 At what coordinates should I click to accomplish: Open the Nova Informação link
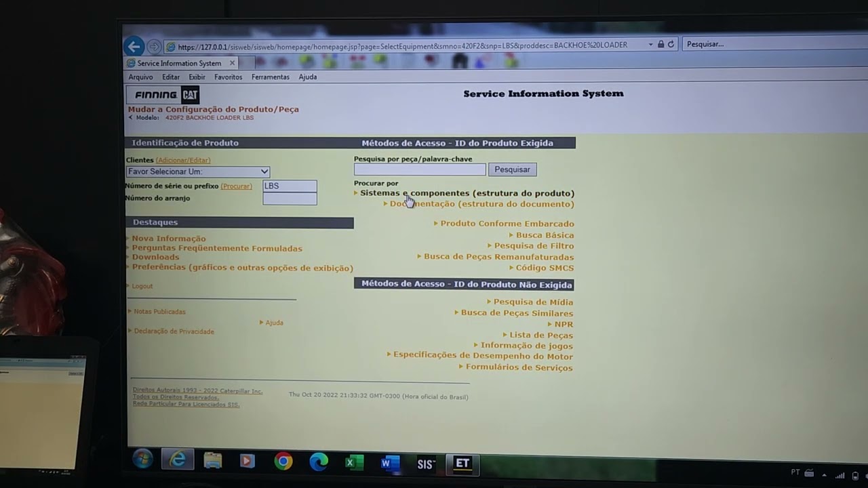coord(169,239)
